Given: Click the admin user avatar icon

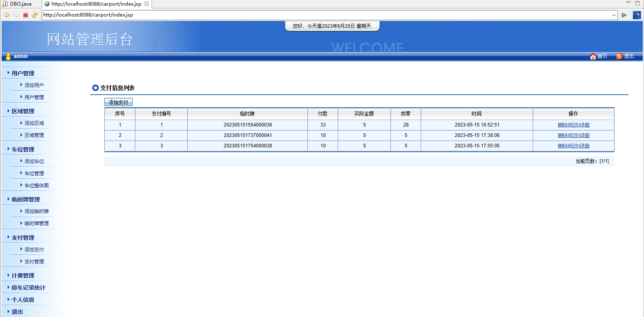Looking at the screenshot, I should coord(8,56).
